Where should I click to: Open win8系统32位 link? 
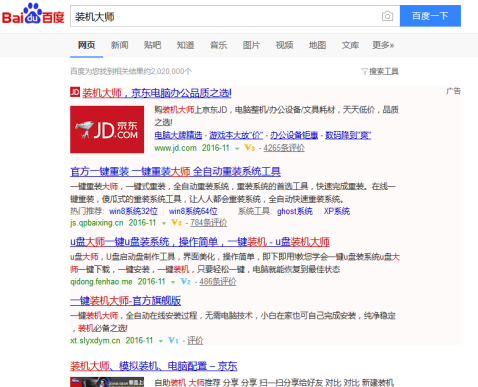(133, 211)
